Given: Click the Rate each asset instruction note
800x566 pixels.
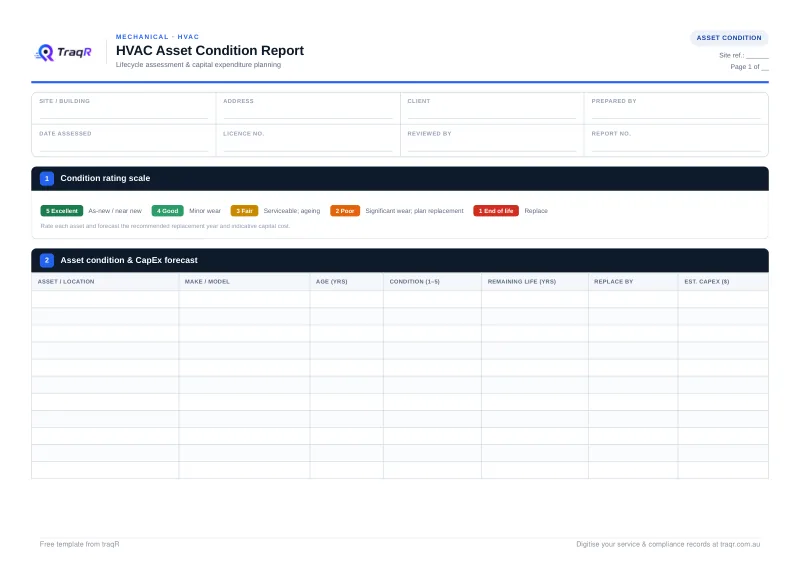Looking at the screenshot, I should pos(165,226).
